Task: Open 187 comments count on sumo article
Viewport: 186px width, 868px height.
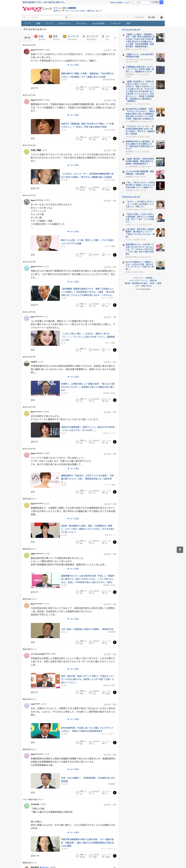Action: click(x=64, y=80)
